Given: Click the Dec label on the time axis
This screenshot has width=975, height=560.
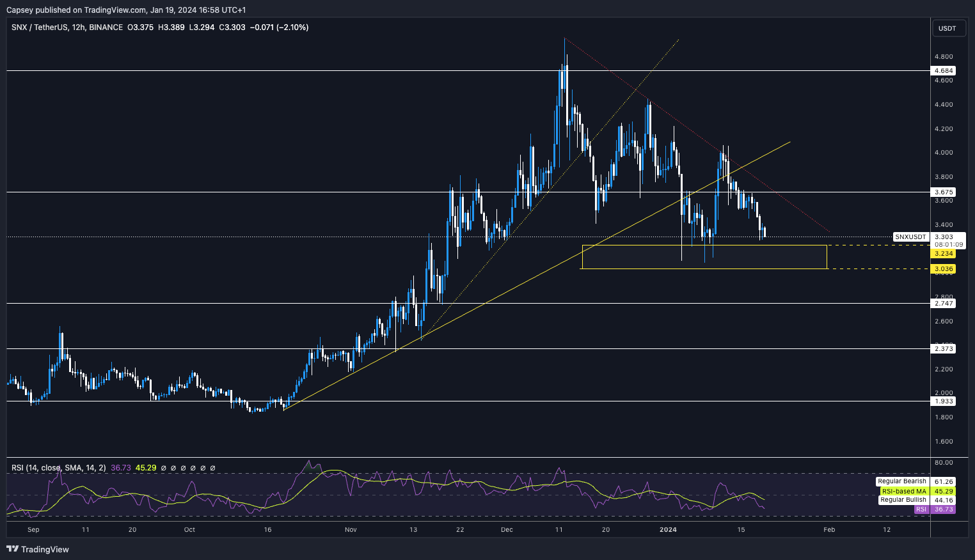Looking at the screenshot, I should pos(507,530).
